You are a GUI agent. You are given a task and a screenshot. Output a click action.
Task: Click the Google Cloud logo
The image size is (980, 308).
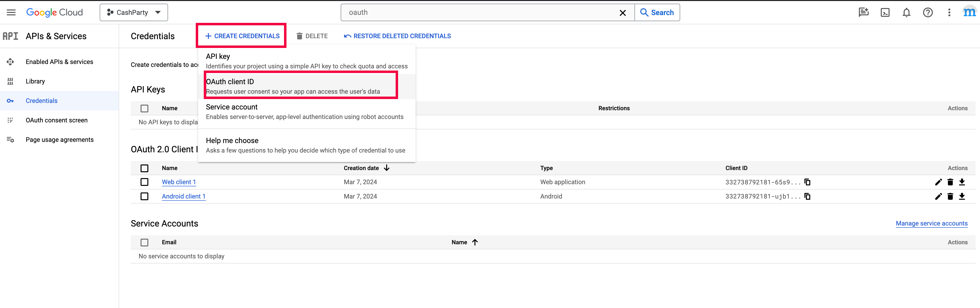pyautogui.click(x=54, y=13)
